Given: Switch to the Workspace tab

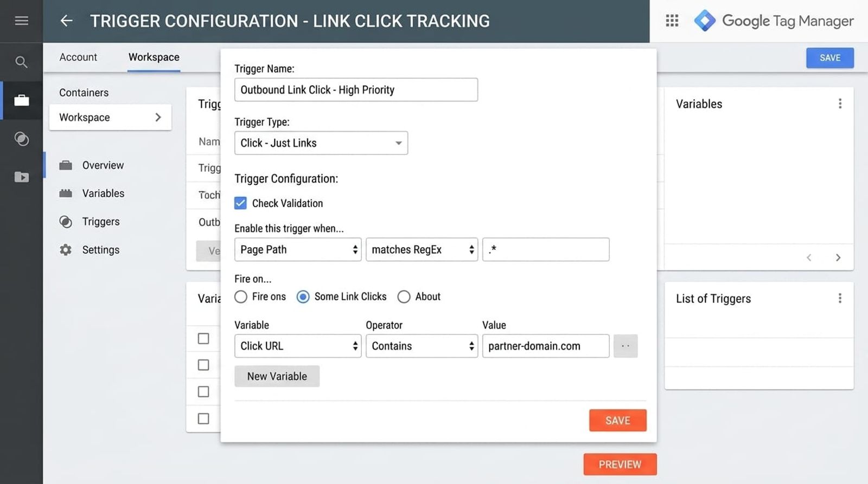Looking at the screenshot, I should 154,57.
